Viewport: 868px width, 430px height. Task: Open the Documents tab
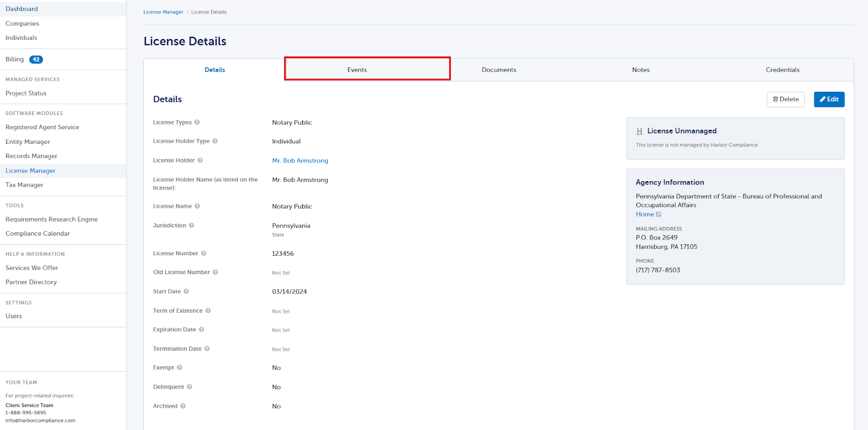pos(499,70)
